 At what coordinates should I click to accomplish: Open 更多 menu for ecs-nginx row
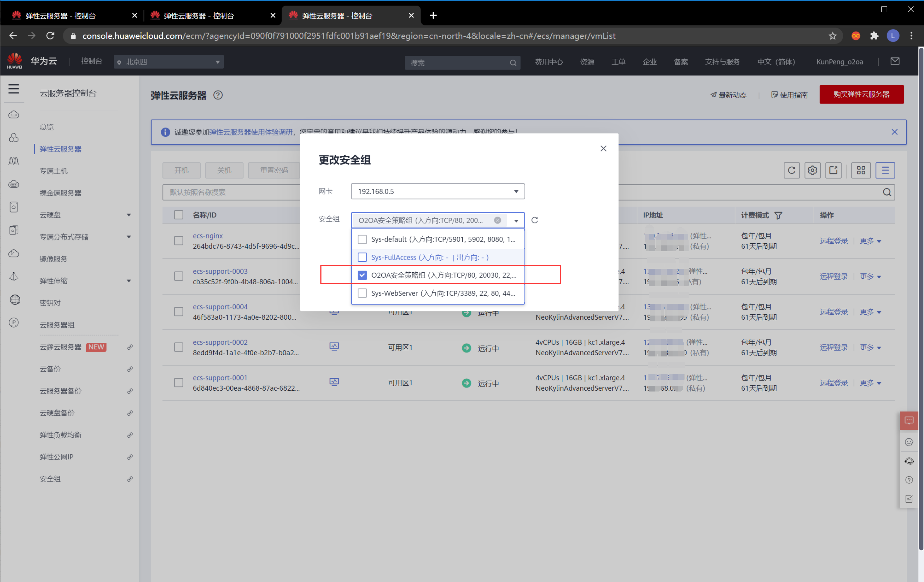point(870,241)
